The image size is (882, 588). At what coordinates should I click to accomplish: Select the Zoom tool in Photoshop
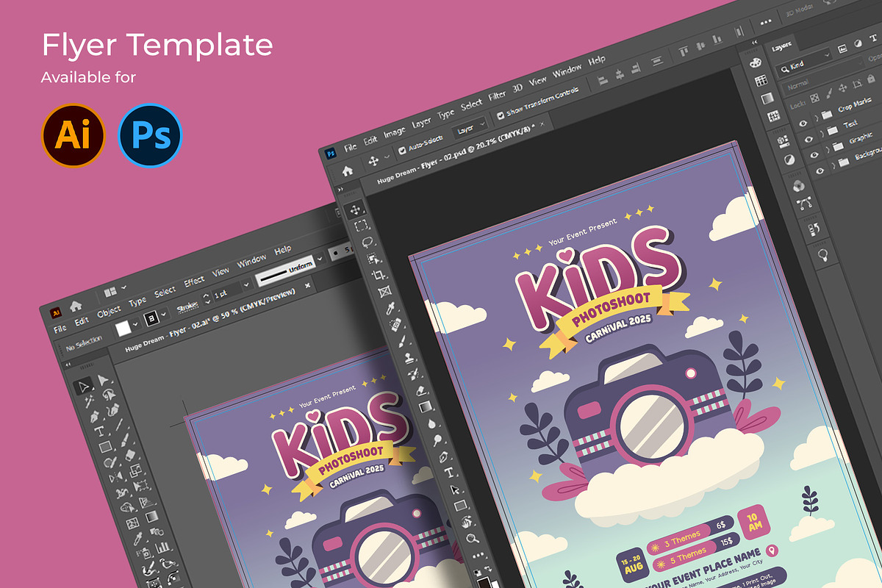473,538
